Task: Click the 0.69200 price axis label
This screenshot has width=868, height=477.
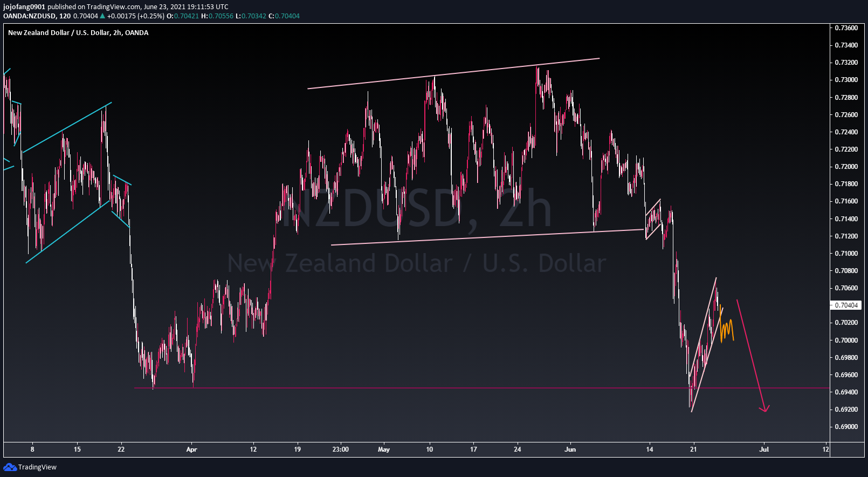Action: point(846,410)
